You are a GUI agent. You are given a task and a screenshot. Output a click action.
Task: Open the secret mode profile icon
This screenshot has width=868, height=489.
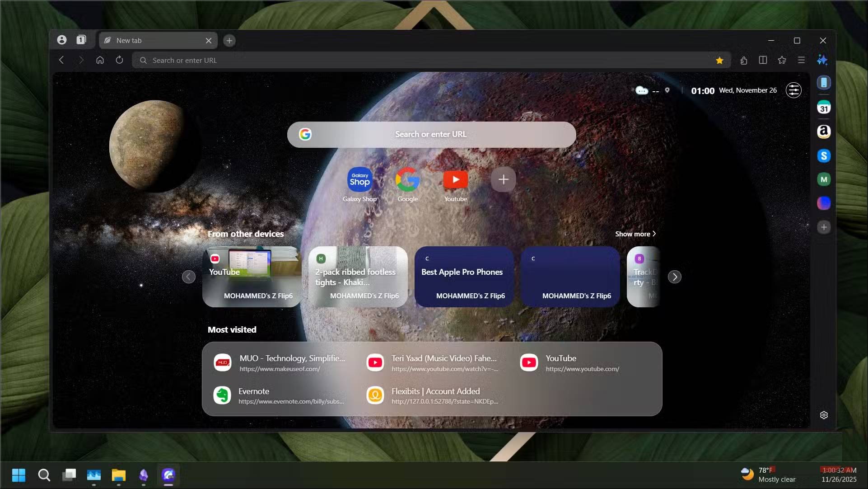pyautogui.click(x=62, y=40)
